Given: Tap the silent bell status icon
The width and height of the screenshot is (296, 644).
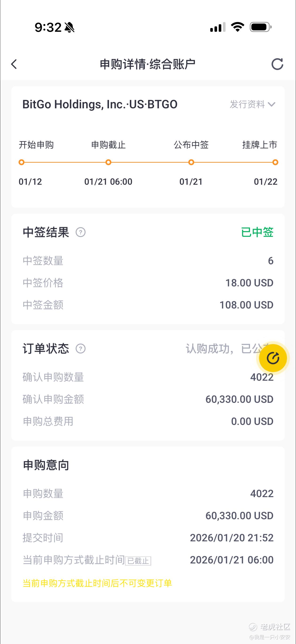Looking at the screenshot, I should pyautogui.click(x=70, y=27).
